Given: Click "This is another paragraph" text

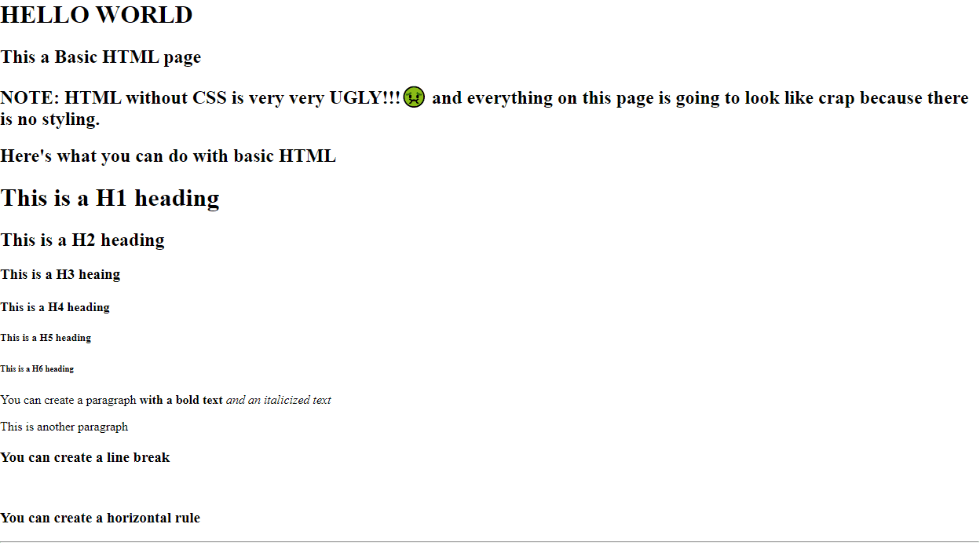Looking at the screenshot, I should (x=64, y=427).
